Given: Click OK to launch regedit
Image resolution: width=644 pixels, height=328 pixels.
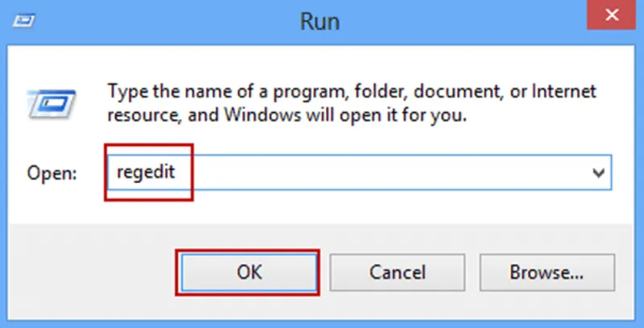Looking at the screenshot, I should [249, 272].
